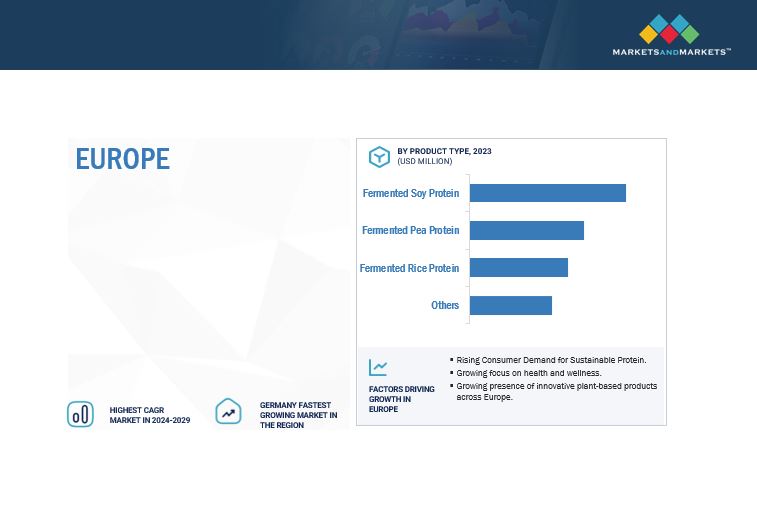Click the line chart icon above Factors Driving Growth
757x530 pixels.
[x=378, y=367]
